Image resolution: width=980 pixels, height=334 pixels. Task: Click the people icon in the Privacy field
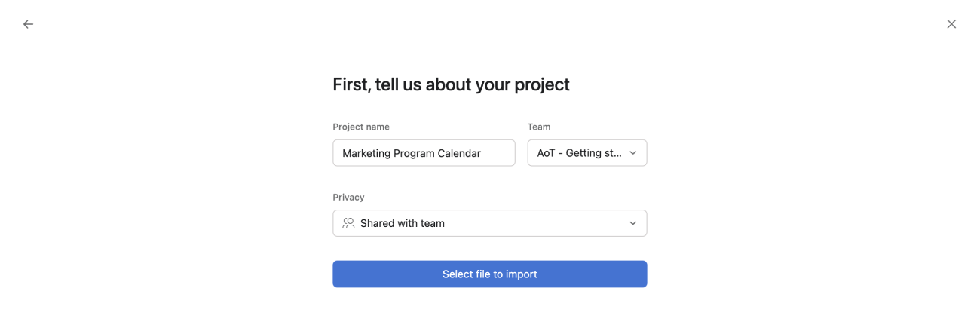348,223
